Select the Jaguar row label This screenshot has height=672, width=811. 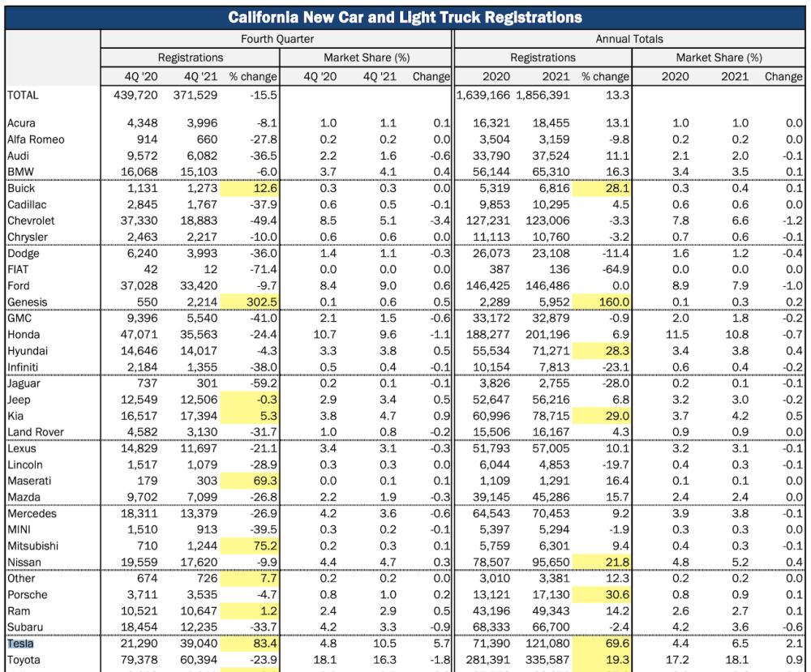pyautogui.click(x=24, y=383)
